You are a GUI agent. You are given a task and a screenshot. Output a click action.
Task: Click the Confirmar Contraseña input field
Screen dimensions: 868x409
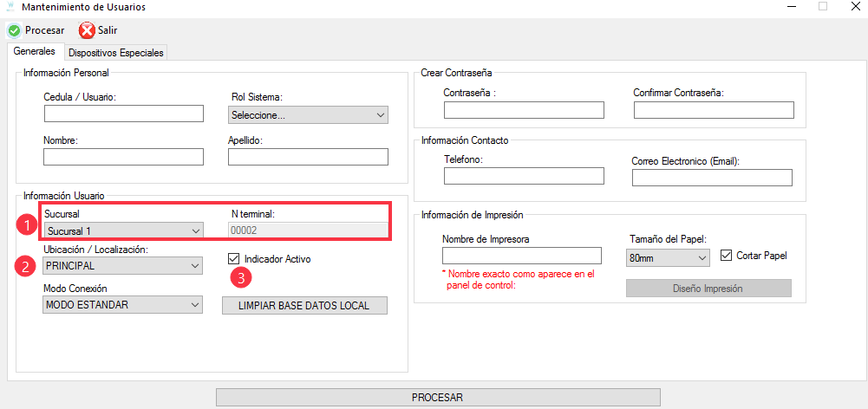pos(714,110)
